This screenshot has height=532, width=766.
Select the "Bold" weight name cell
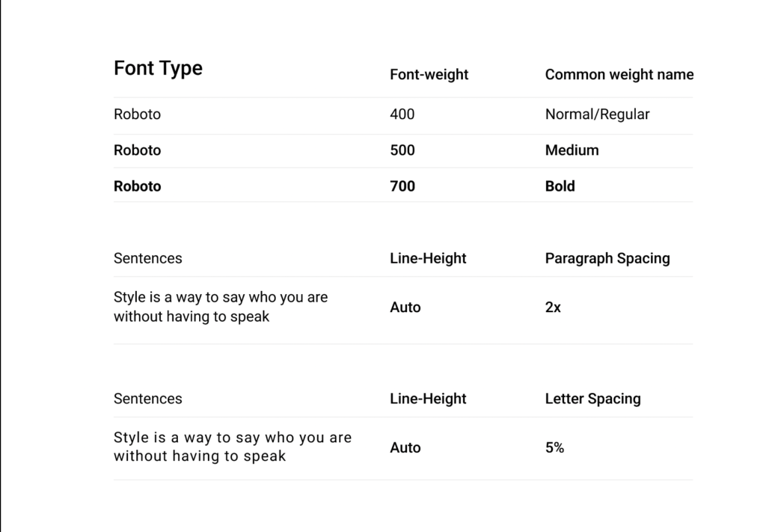(560, 186)
